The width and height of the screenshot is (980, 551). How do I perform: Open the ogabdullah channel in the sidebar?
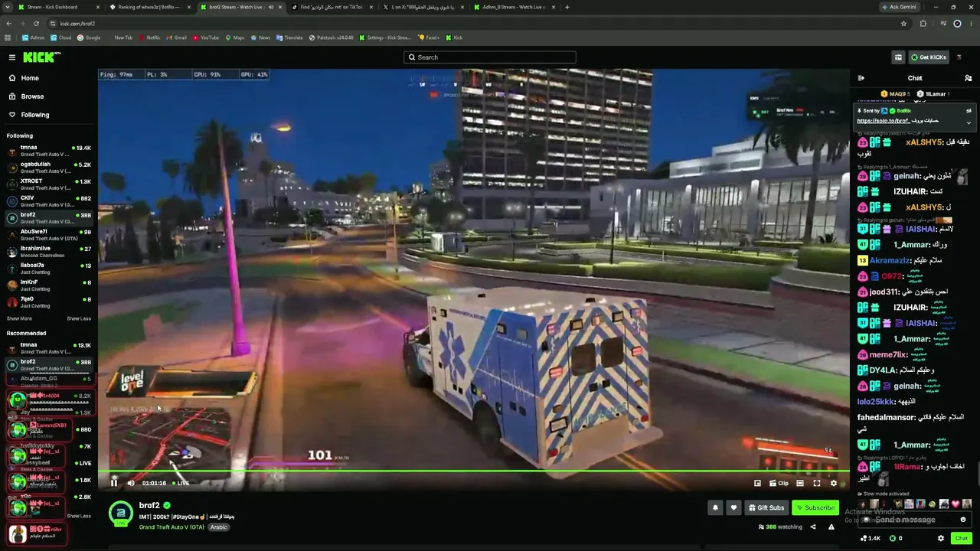(x=49, y=168)
